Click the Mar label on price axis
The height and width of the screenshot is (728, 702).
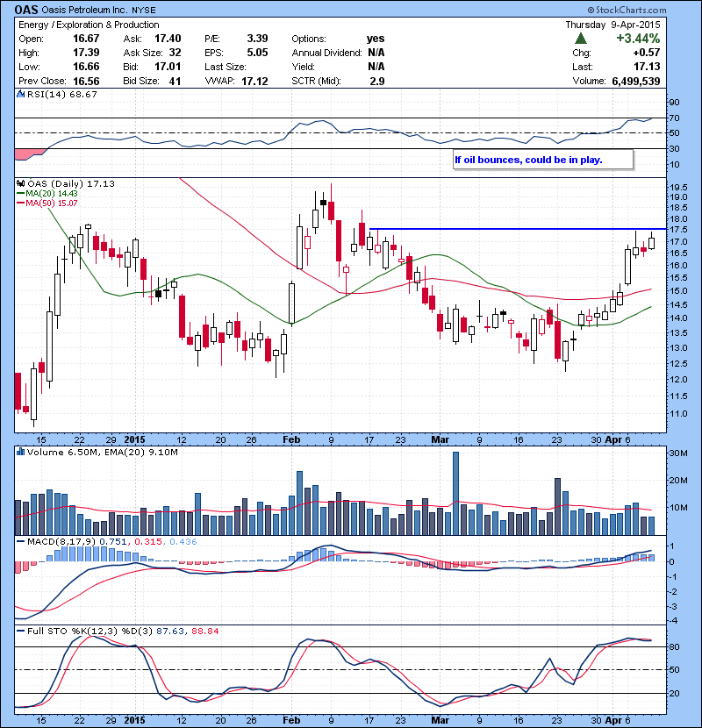(440, 439)
